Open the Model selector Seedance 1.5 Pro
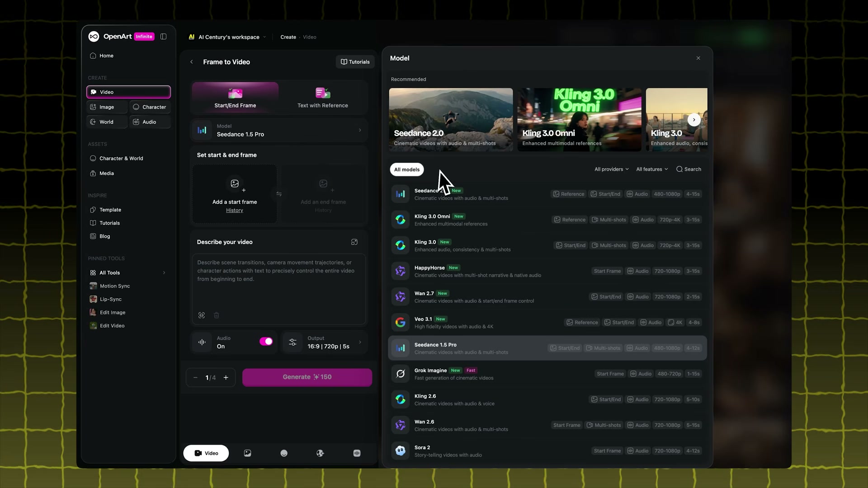Image resolution: width=868 pixels, height=488 pixels. point(279,130)
